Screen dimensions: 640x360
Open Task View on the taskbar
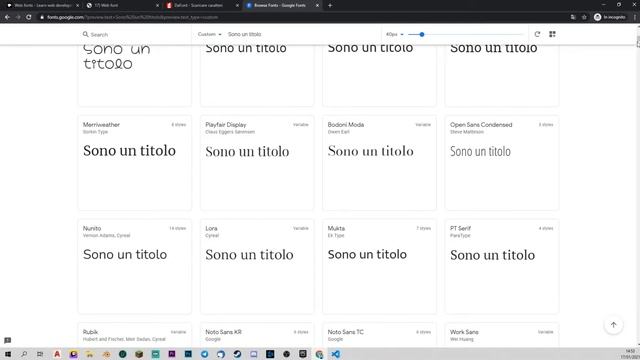click(40, 354)
